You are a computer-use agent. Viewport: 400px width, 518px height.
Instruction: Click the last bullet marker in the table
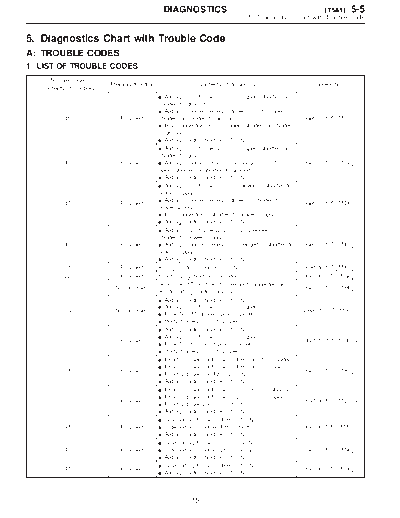tap(160, 473)
